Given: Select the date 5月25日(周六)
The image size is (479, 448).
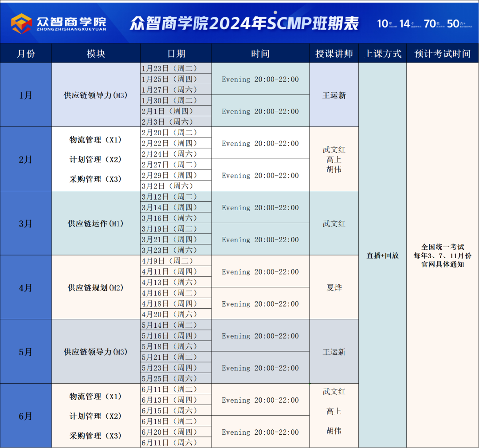Looking at the screenshot, I should (x=176, y=378).
